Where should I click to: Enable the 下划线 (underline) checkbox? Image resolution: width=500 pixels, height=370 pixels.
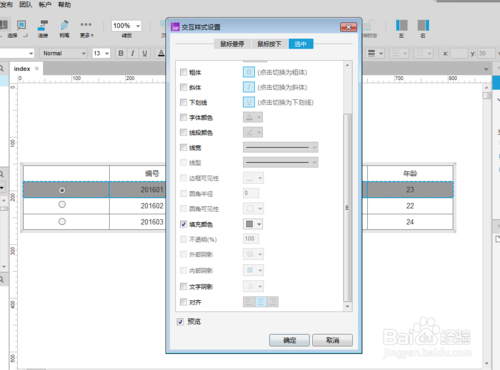point(183,102)
